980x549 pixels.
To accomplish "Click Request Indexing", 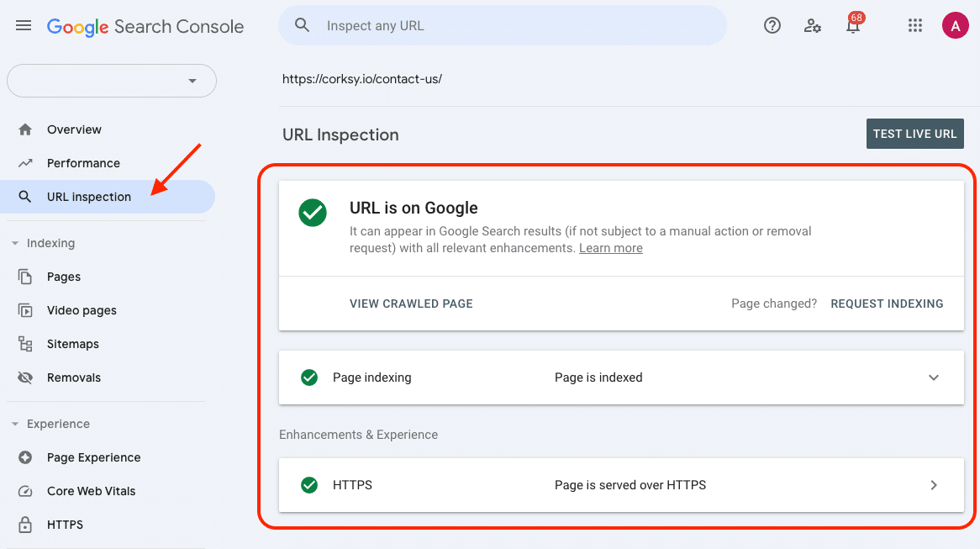I will pos(887,304).
